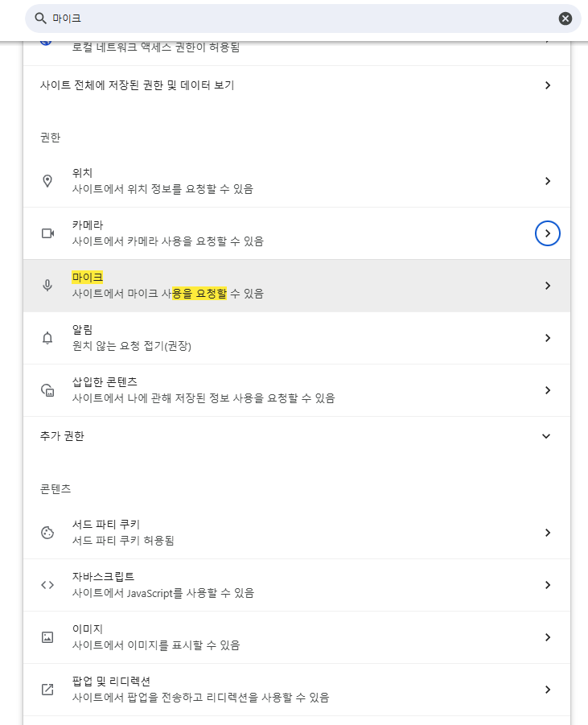This screenshot has width=588, height=725.
Task: Open the circled arrow on the 카메라 row
Action: pos(547,233)
